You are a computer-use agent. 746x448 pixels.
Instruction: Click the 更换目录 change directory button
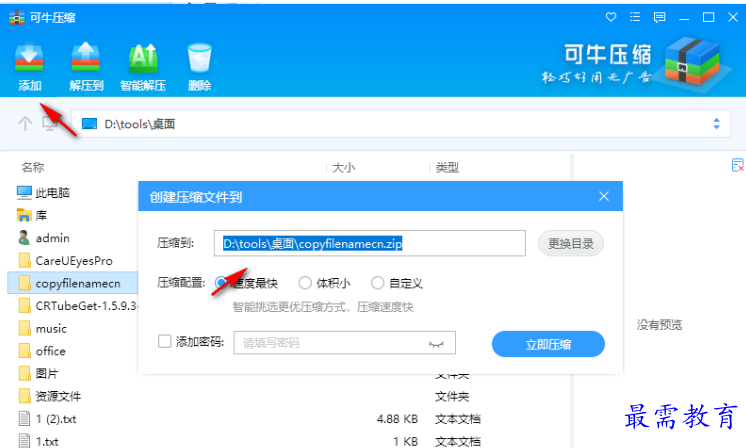tap(570, 243)
